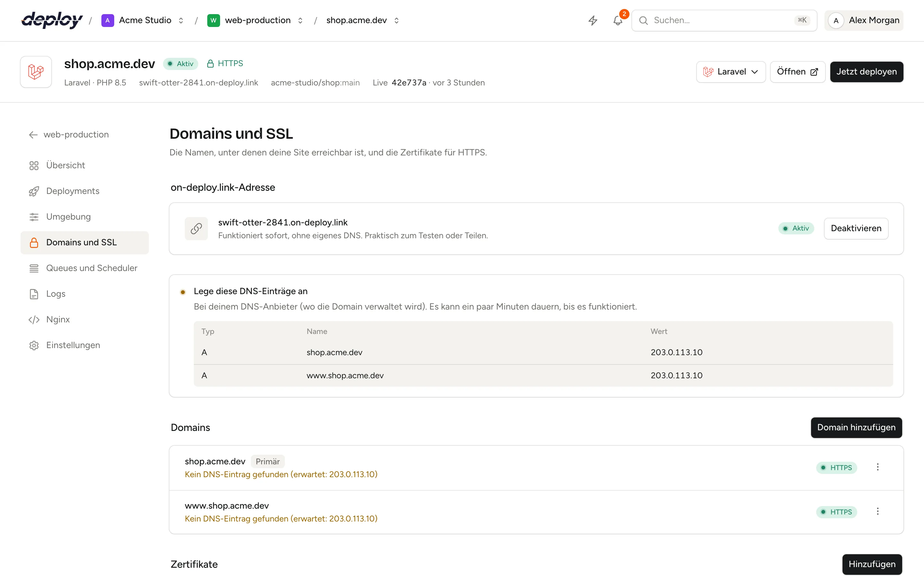Click the swift-otter-2841.on-deploy.link text in the header
The height and width of the screenshot is (578, 924).
[x=199, y=83]
